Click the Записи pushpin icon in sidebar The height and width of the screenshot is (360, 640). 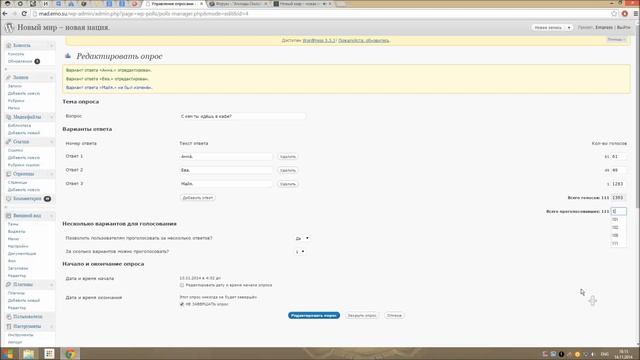pyautogui.click(x=9, y=77)
